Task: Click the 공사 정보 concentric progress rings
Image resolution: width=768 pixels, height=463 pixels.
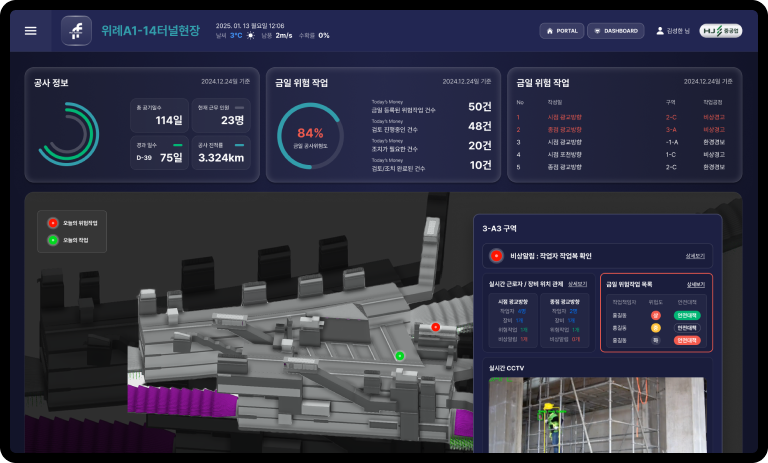Action: tap(69, 134)
